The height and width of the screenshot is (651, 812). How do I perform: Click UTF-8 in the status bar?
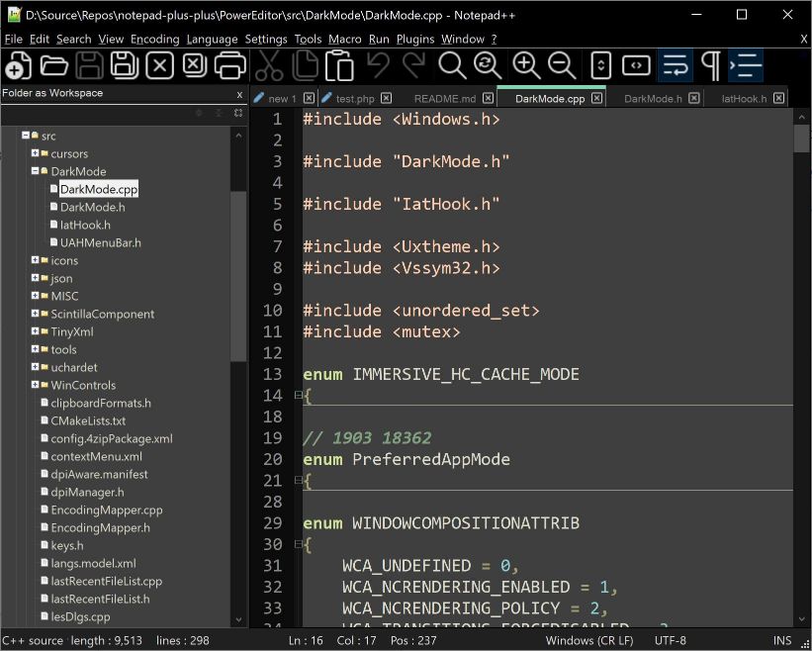click(670, 640)
